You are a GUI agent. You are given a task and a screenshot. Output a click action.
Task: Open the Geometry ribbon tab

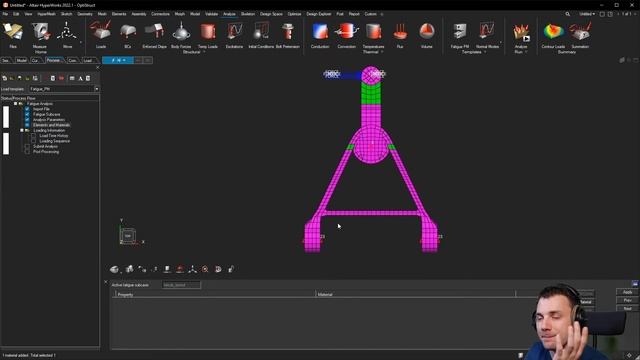pyautogui.click(x=85, y=14)
